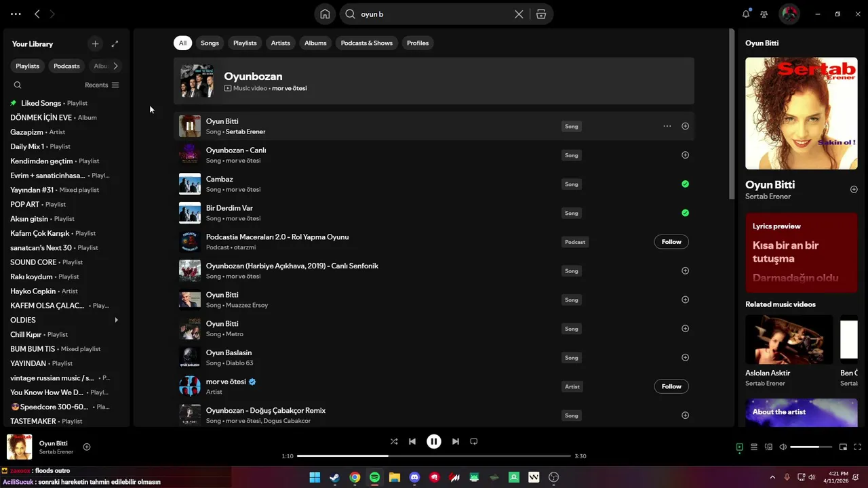Open the notifications bell (What's new)
The height and width of the screenshot is (488, 868).
[x=746, y=14]
